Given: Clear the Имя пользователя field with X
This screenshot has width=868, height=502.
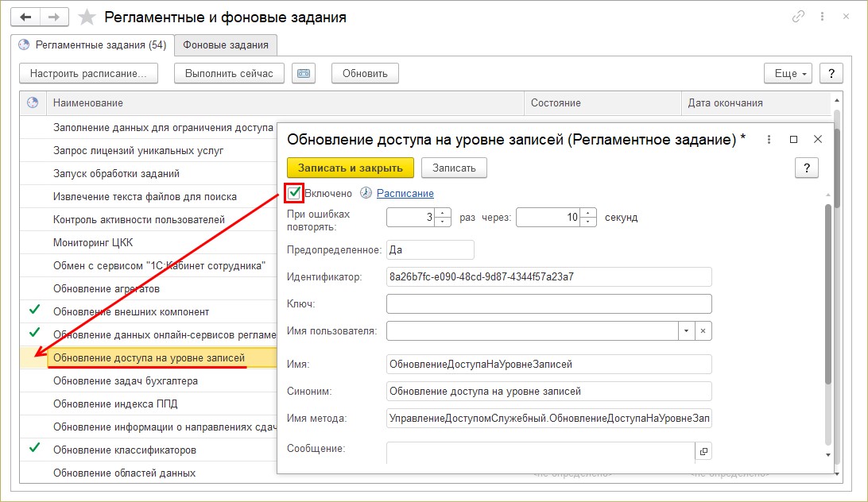Looking at the screenshot, I should pos(703,331).
